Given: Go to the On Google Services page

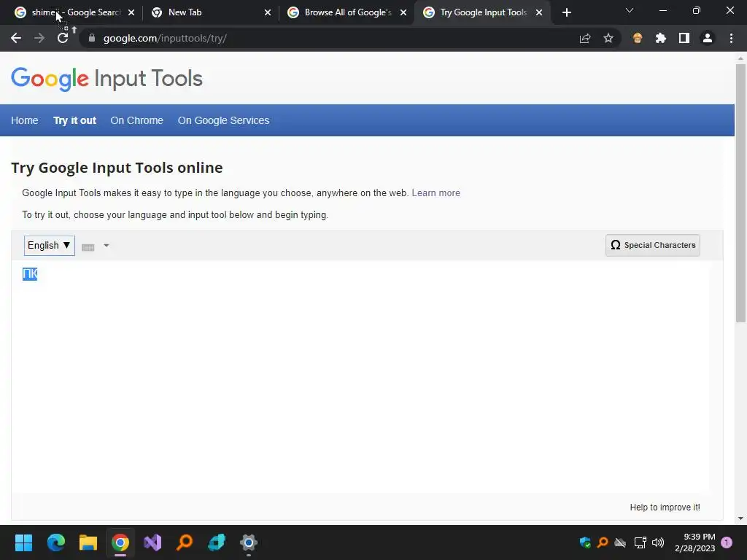Looking at the screenshot, I should pos(223,120).
